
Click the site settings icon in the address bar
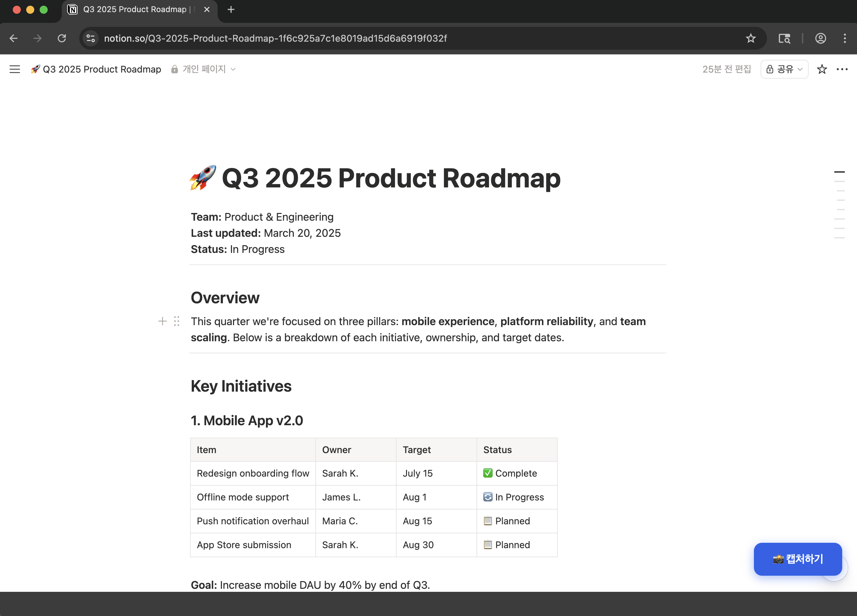pyautogui.click(x=90, y=38)
